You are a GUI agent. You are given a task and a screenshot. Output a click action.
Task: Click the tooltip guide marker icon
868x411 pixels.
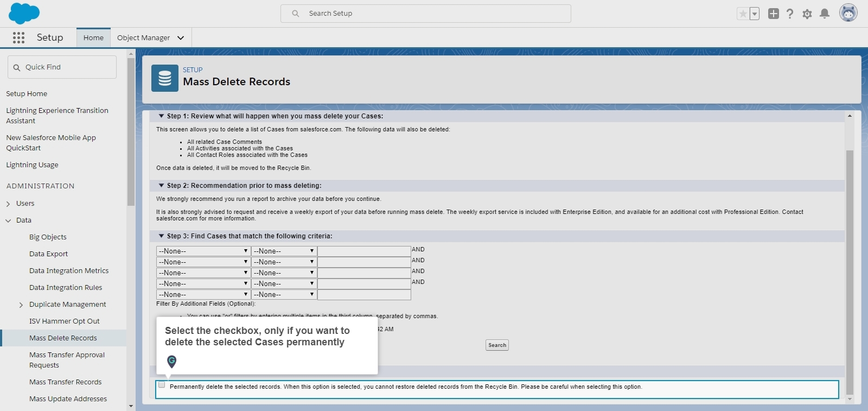tap(172, 361)
